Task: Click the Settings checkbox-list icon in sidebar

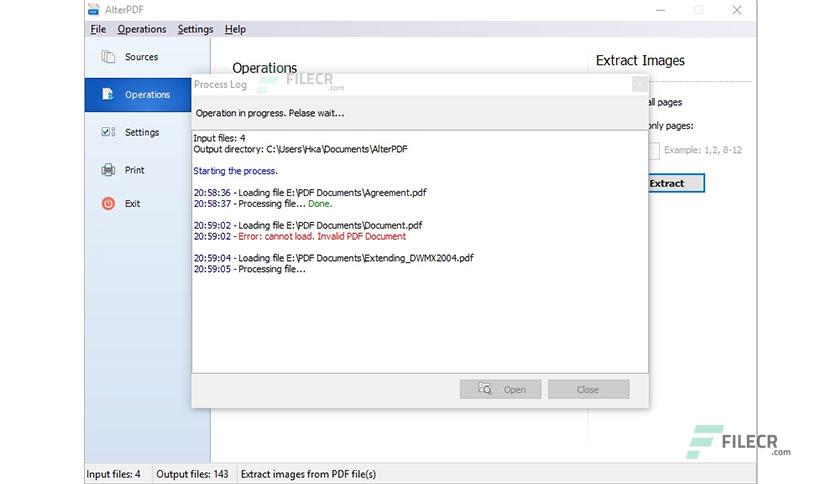Action: (108, 132)
